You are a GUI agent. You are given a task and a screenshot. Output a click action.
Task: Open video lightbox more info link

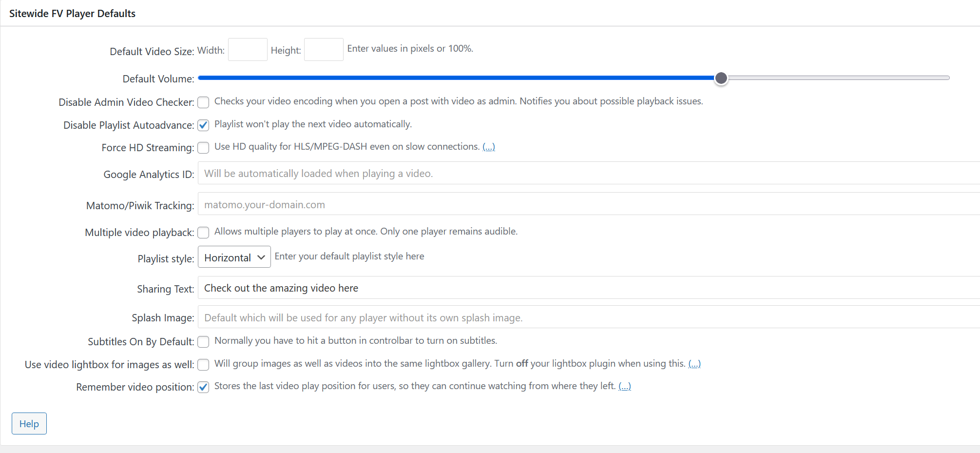pyautogui.click(x=694, y=364)
